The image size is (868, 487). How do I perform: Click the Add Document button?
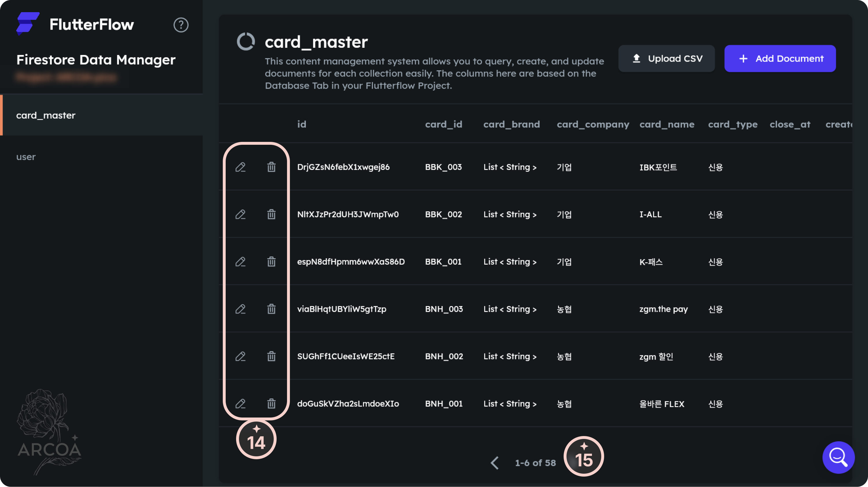point(780,58)
